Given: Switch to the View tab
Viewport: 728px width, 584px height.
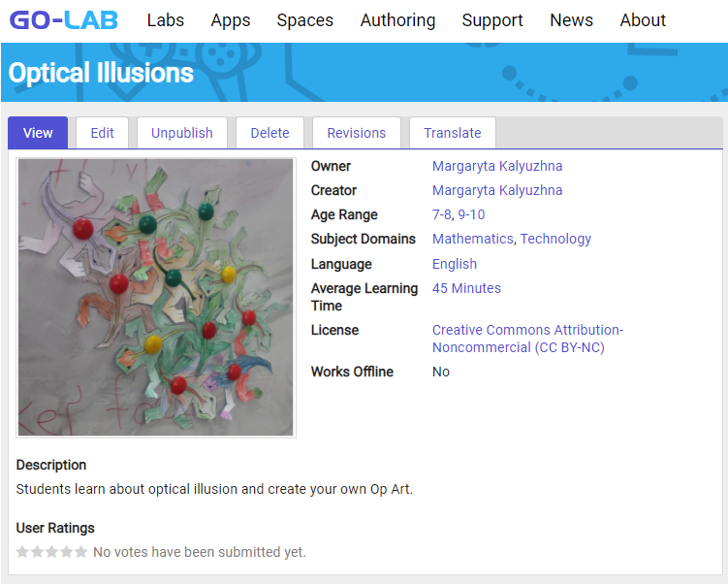Looking at the screenshot, I should tap(38, 133).
